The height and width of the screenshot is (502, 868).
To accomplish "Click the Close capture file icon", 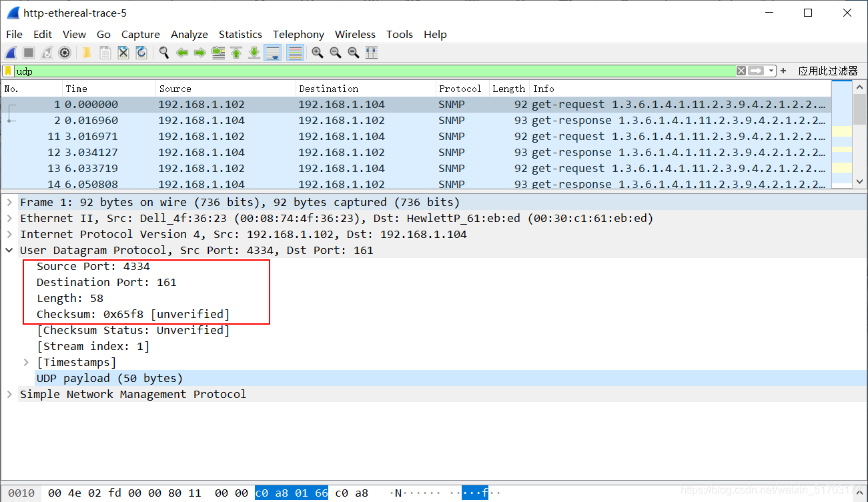I will pos(123,53).
